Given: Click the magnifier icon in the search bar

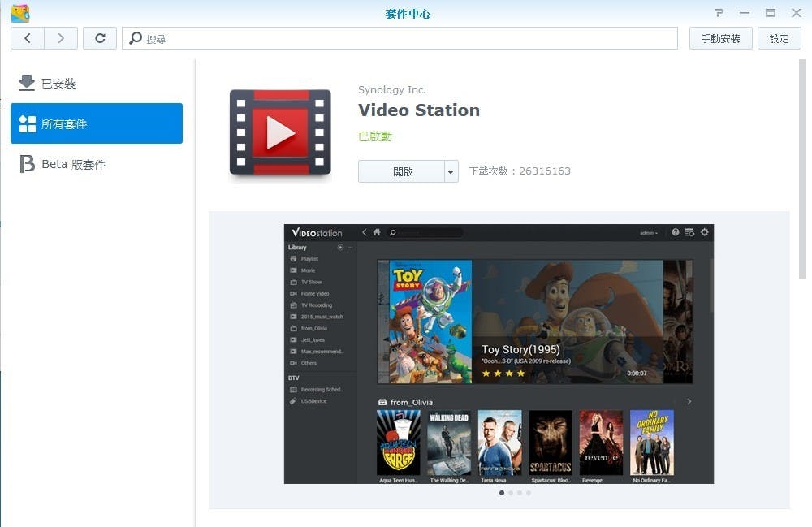Looking at the screenshot, I should click(136, 38).
